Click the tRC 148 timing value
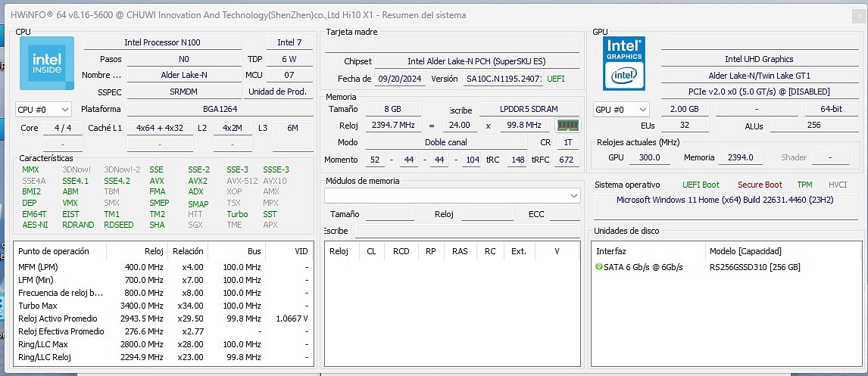 pyautogui.click(x=518, y=160)
